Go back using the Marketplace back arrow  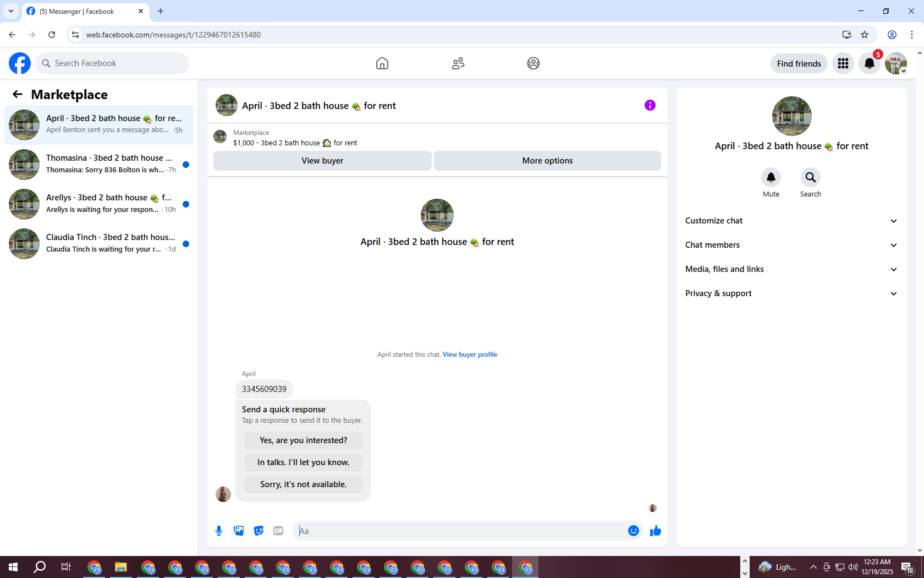point(18,94)
